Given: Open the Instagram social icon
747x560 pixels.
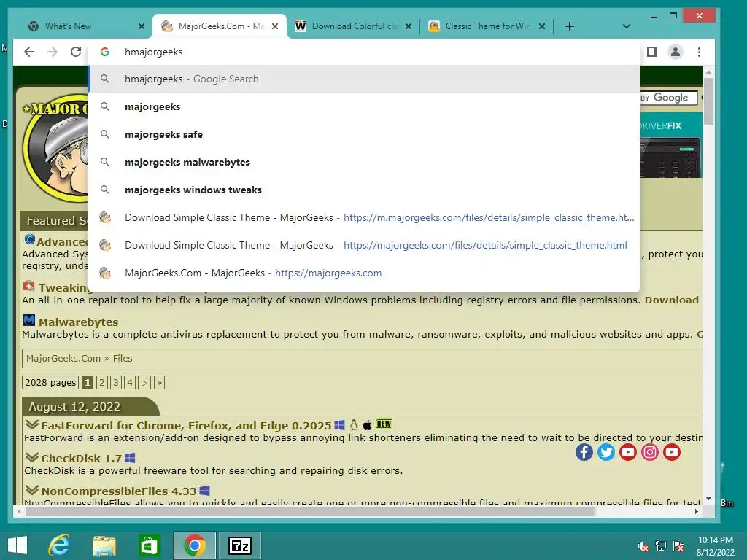Looking at the screenshot, I should point(650,452).
